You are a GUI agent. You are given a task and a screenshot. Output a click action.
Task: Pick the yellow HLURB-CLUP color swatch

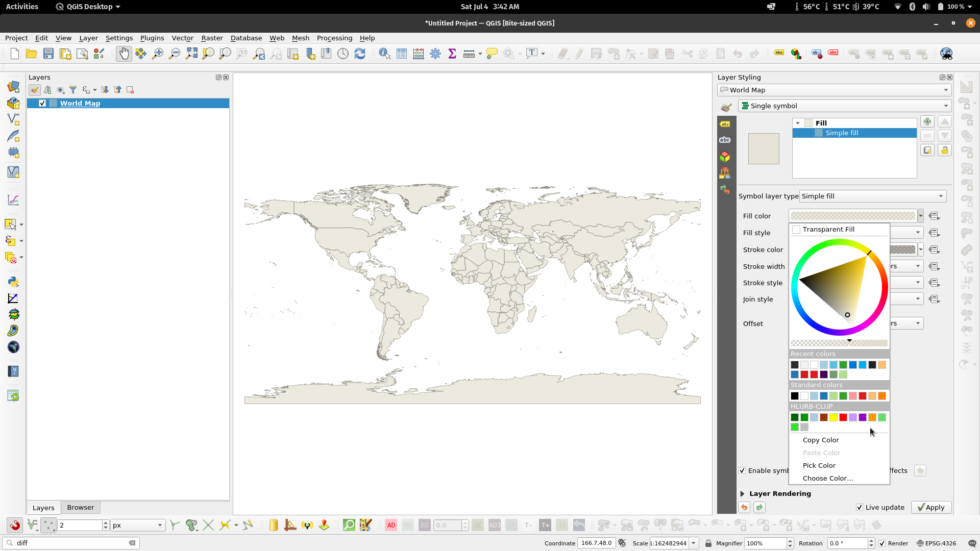[834, 417]
